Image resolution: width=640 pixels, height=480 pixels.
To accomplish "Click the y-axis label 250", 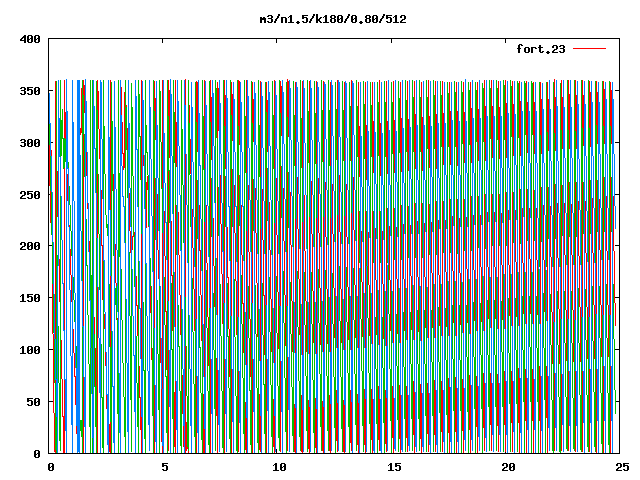I will point(30,195).
